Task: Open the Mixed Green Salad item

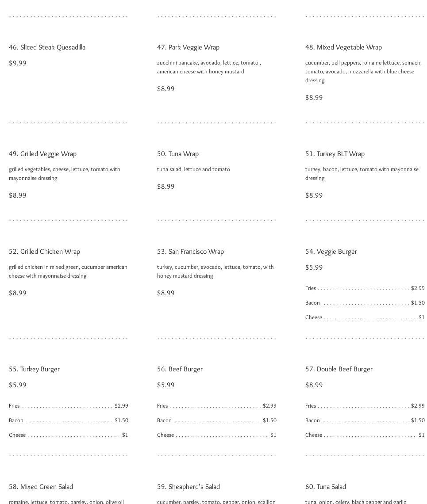Action: (41, 487)
